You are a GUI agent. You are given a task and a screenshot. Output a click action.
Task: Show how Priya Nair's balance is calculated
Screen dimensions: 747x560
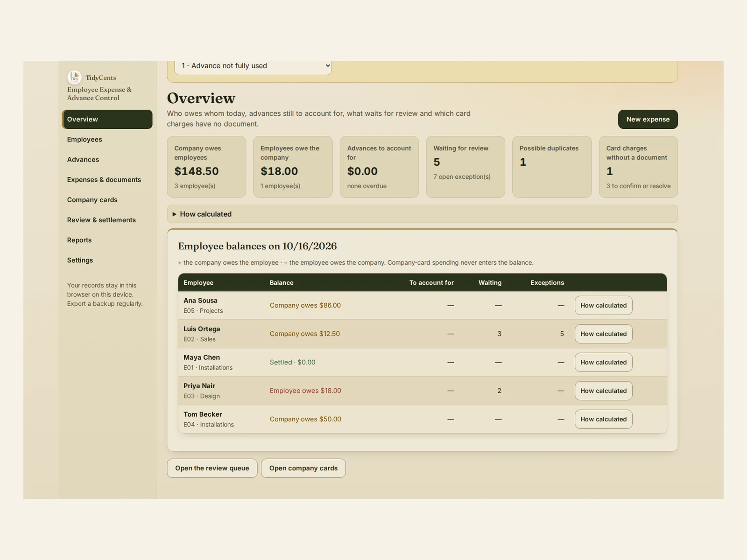(x=603, y=391)
